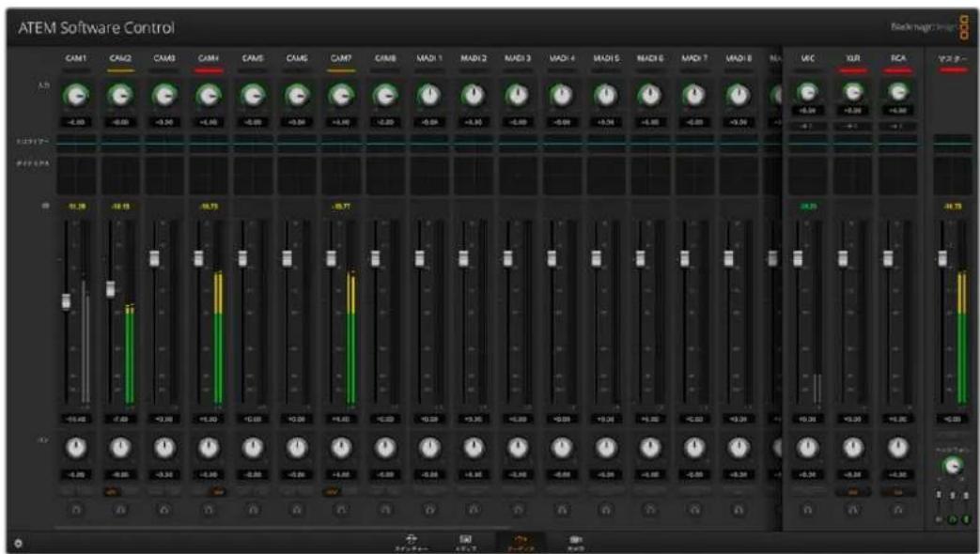Solo MADI 8 with its headphone icon
Viewport: 980px width, 554px height.
739,510
